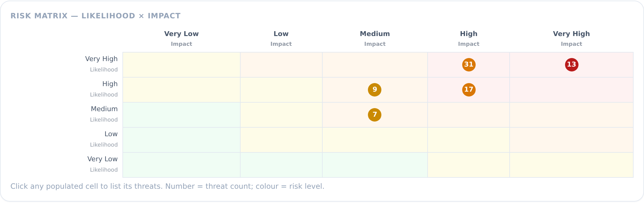Click the orange badge with 31 threats
Screen dimensions: 644x204
pyautogui.click(x=469, y=65)
